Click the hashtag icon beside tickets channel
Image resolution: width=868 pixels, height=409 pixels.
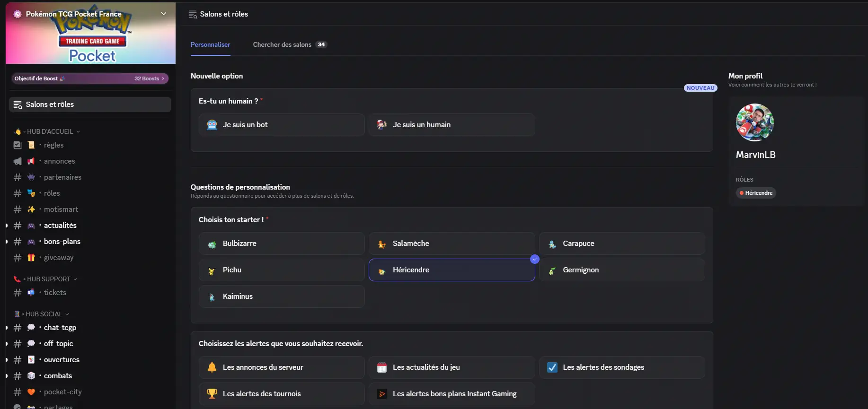pyautogui.click(x=18, y=293)
